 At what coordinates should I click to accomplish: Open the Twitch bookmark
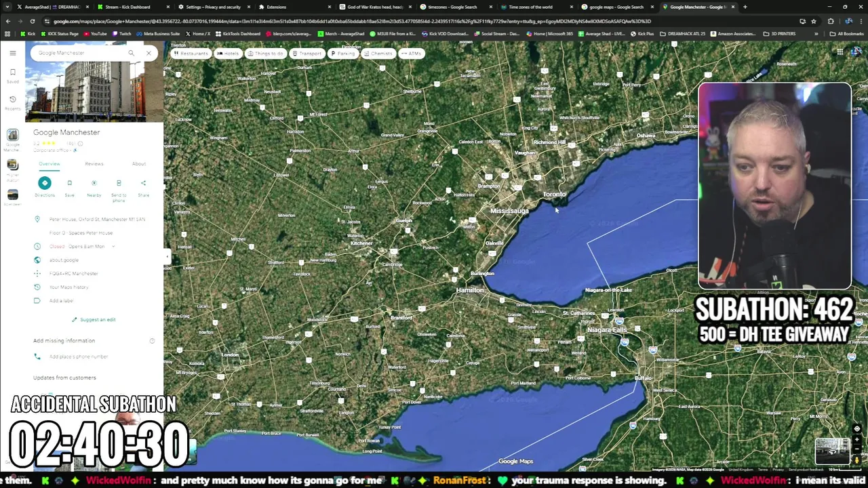[122, 34]
